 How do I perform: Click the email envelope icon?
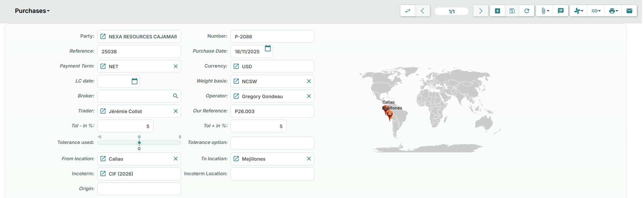(x=629, y=11)
